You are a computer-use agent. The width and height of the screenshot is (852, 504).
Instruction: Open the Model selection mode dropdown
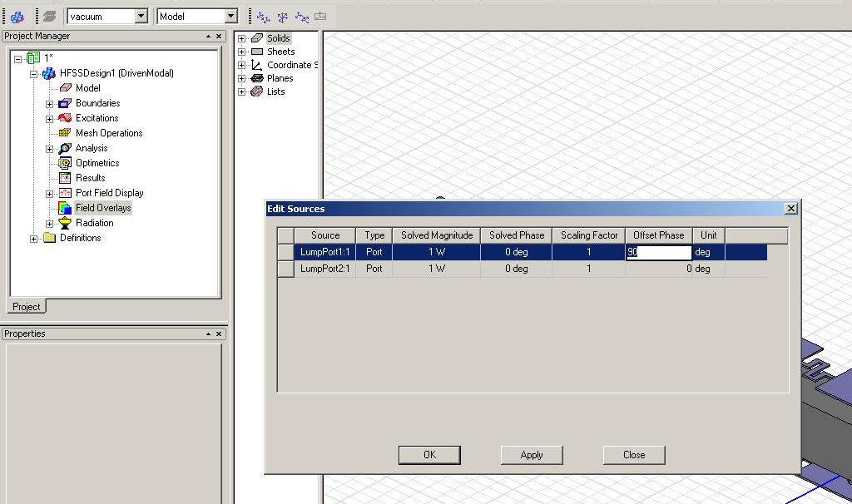pos(231,17)
